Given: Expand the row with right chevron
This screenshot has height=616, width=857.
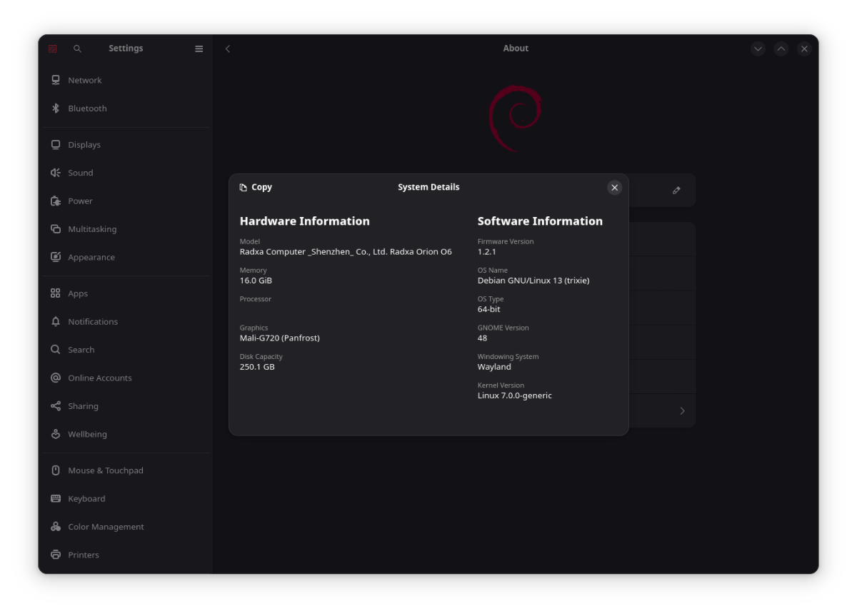Looking at the screenshot, I should pyautogui.click(x=682, y=410).
